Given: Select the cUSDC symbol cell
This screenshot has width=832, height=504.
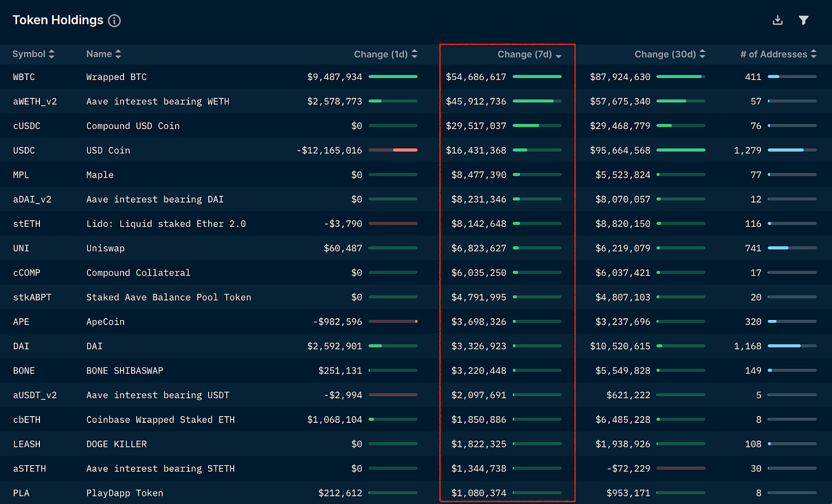Looking at the screenshot, I should (27, 126).
